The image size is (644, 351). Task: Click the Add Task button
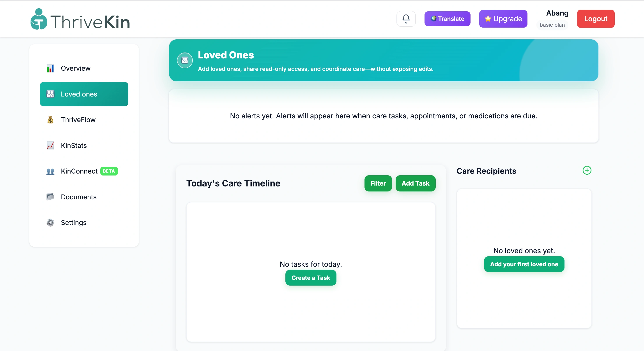pos(415,183)
